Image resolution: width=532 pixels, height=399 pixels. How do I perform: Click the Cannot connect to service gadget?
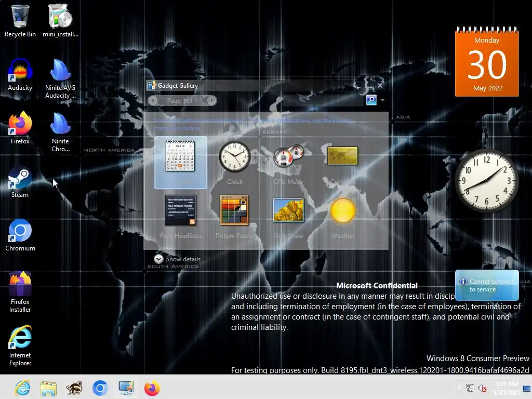click(x=487, y=285)
